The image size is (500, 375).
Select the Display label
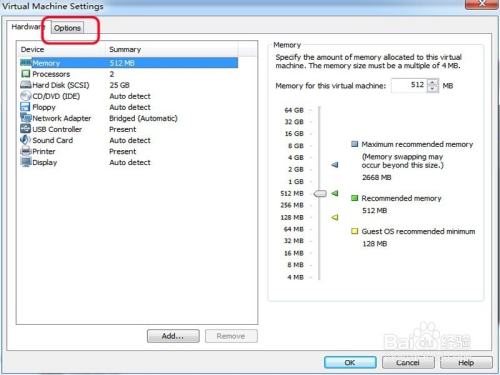point(45,162)
